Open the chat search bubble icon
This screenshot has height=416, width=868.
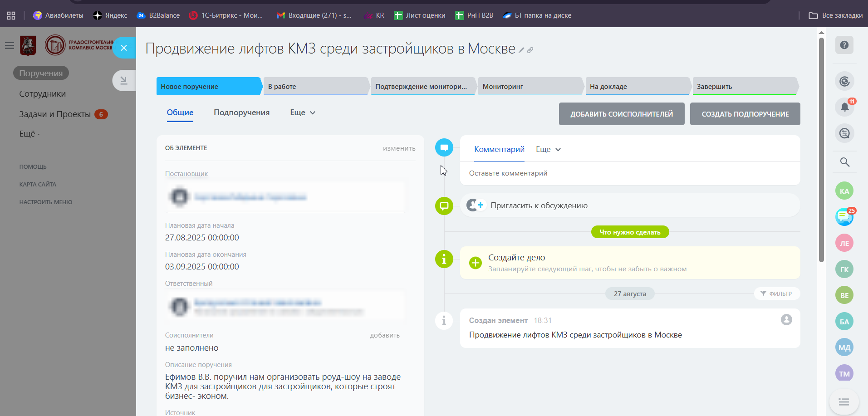pos(844,133)
